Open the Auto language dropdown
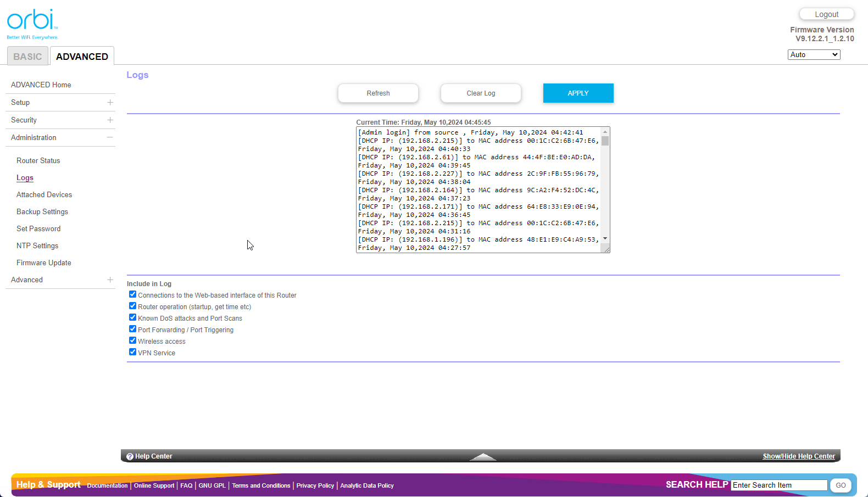 point(814,54)
